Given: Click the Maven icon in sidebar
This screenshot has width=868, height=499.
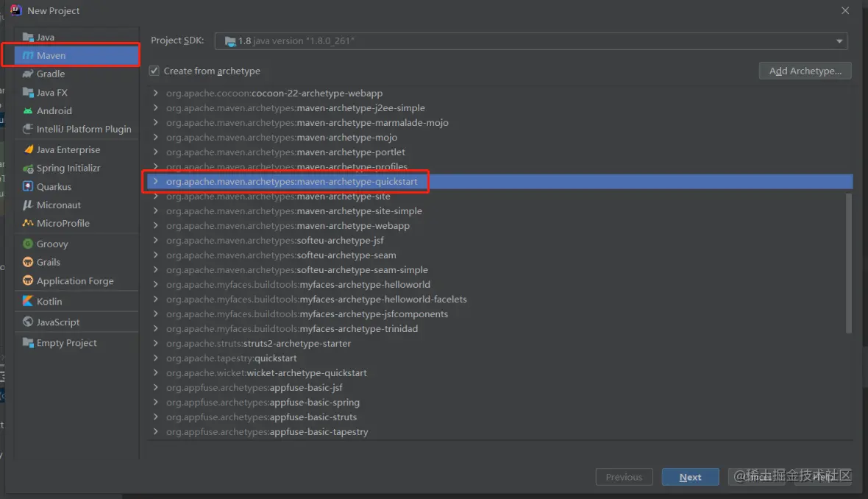Looking at the screenshot, I should click(x=28, y=55).
